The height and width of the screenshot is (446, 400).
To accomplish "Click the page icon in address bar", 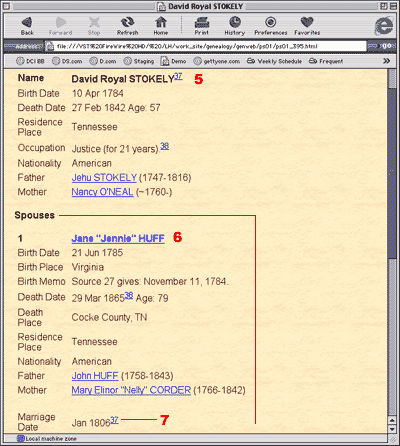I will pyautogui.click(x=50, y=46).
